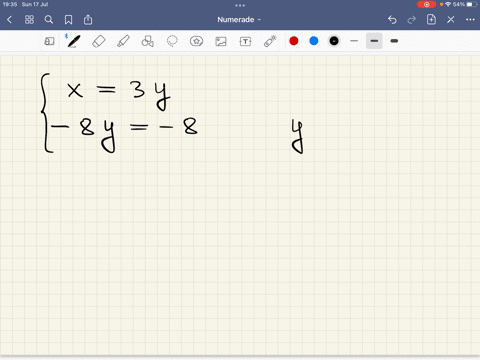Tap the share export icon
Viewport: 480px width, 360px height.
pos(88,20)
